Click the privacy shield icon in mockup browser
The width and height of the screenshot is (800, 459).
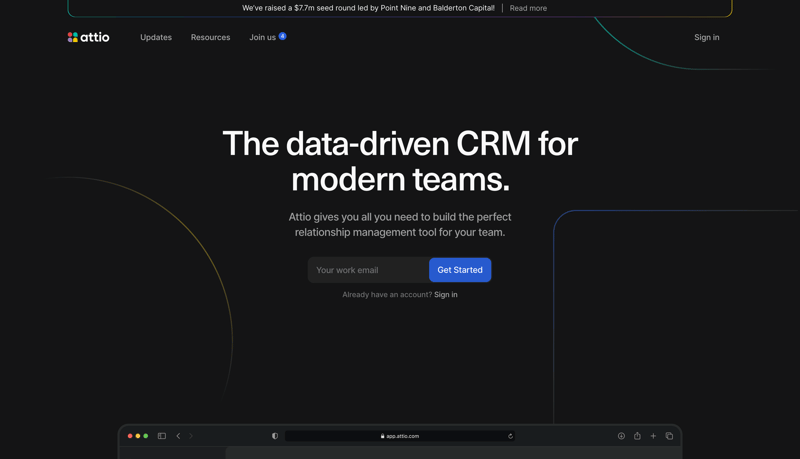pyautogui.click(x=275, y=436)
